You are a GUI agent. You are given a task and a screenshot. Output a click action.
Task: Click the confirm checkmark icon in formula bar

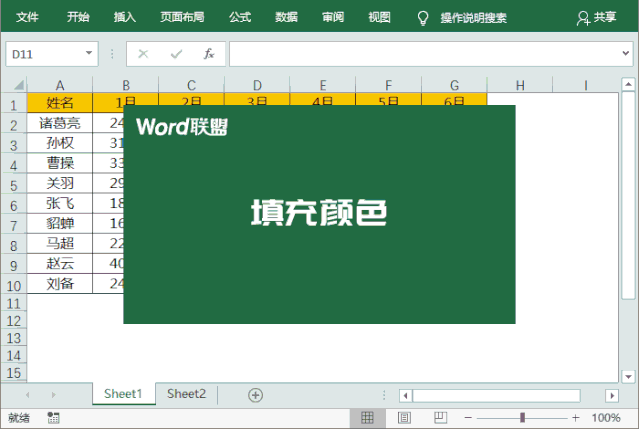click(x=176, y=54)
